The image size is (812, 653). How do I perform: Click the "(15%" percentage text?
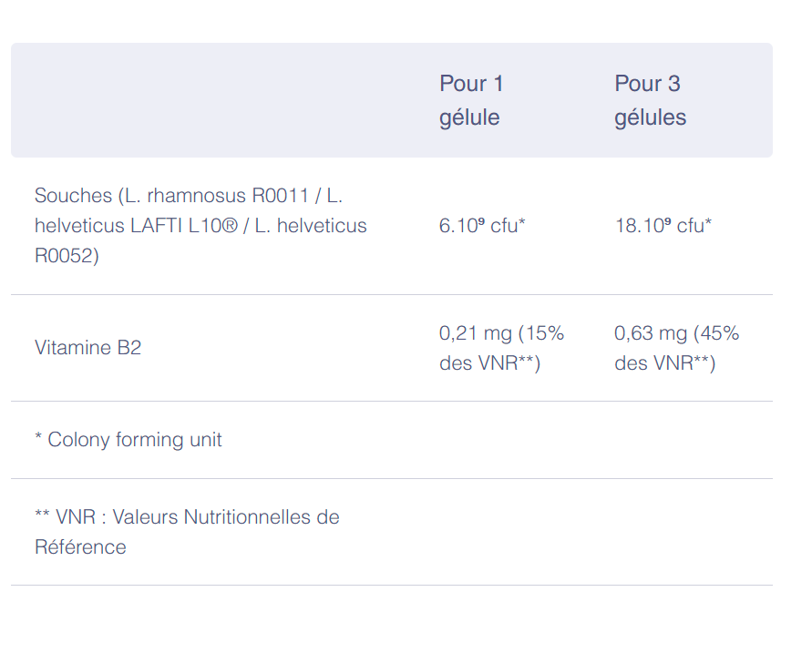(x=541, y=333)
